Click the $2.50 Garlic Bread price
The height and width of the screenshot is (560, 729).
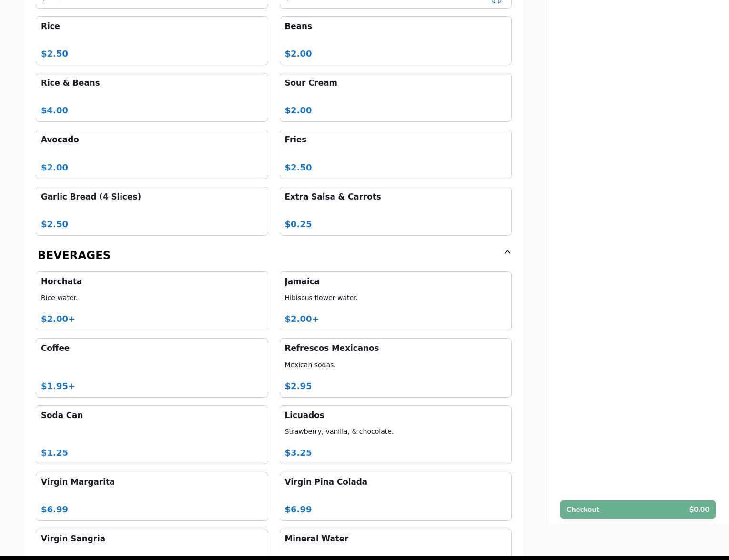(x=54, y=224)
